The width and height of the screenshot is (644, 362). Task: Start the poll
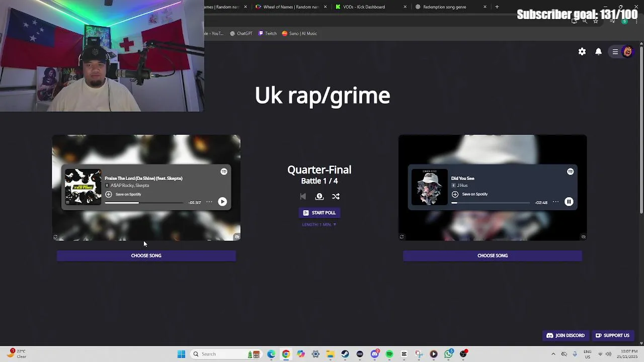click(x=319, y=213)
